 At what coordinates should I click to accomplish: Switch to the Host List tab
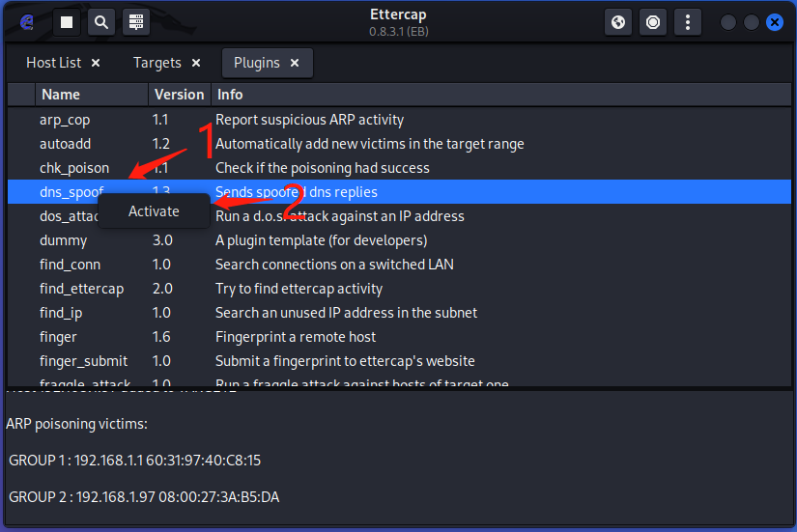pyautogui.click(x=53, y=63)
